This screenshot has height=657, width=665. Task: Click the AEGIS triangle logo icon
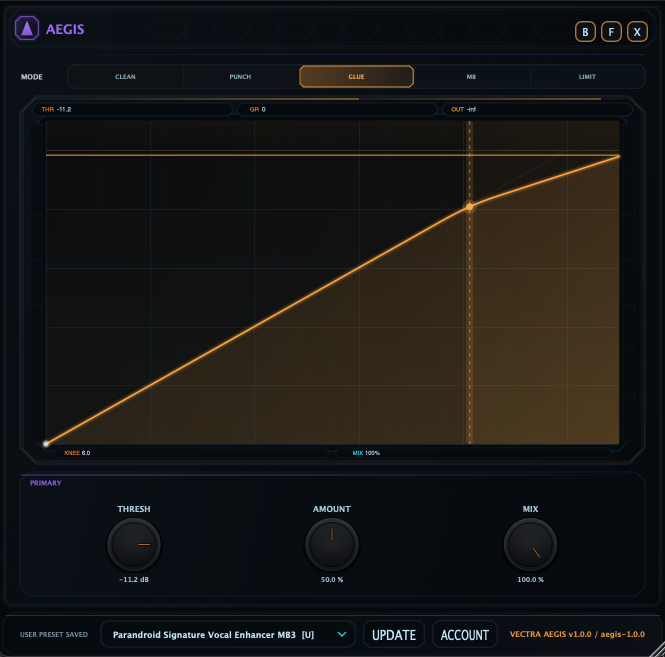27,28
